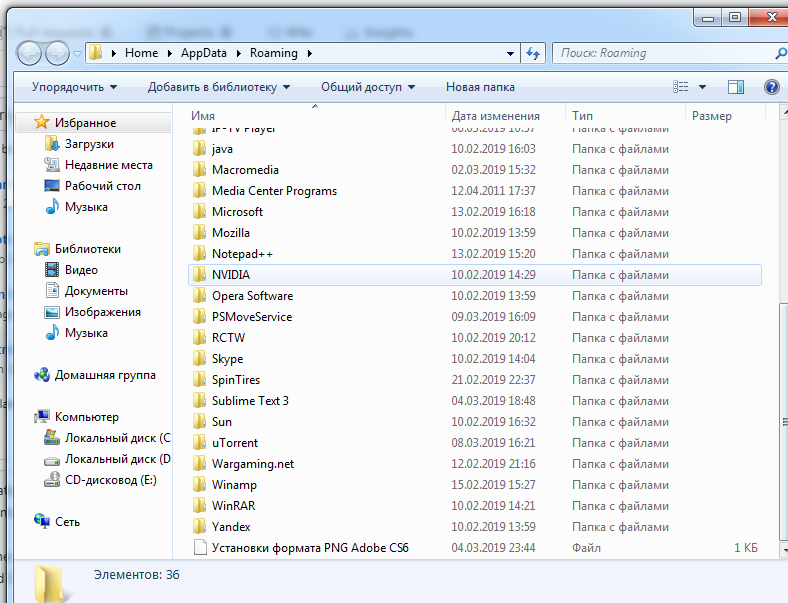Open Локальный диск (C drive icon
Image resolution: width=788 pixels, height=603 pixels.
[x=52, y=438]
